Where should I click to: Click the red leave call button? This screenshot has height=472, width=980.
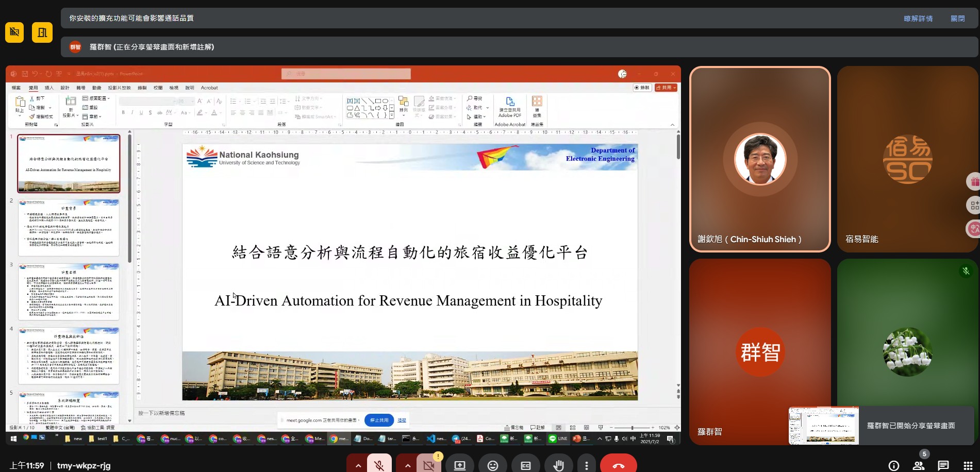[618, 465]
